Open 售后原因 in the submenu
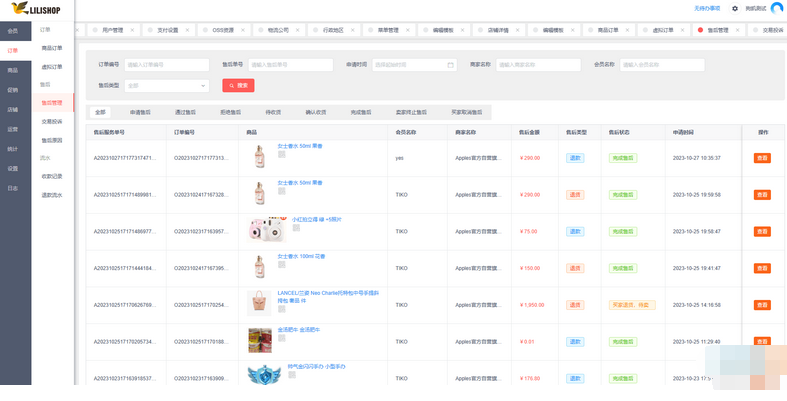Screen dimensions: 787x401 click(x=52, y=141)
